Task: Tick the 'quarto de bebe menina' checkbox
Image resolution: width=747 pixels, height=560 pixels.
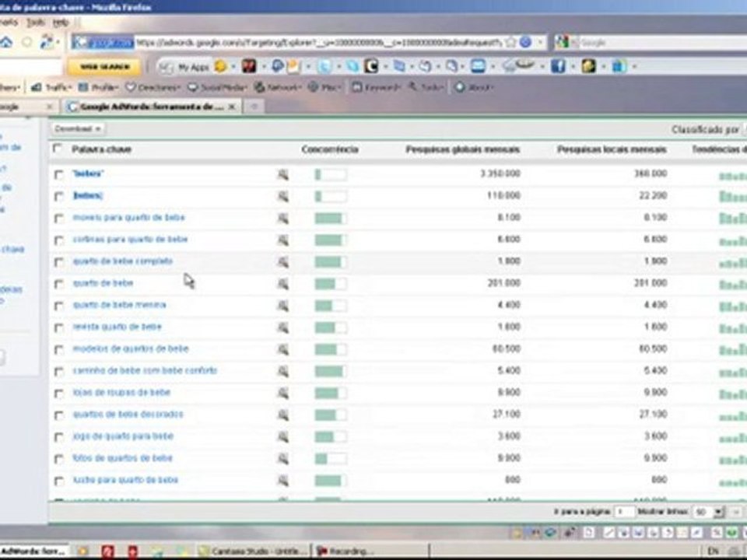Action: tap(58, 306)
